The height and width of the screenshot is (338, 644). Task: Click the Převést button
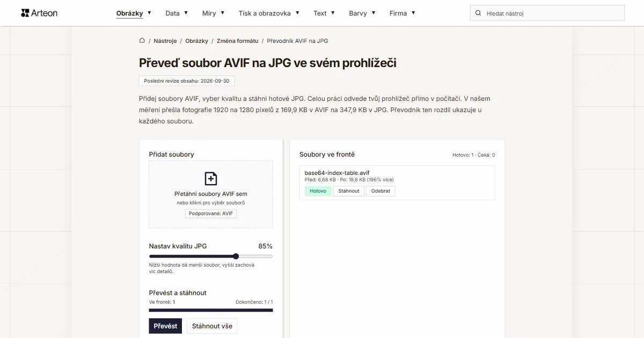pyautogui.click(x=165, y=326)
